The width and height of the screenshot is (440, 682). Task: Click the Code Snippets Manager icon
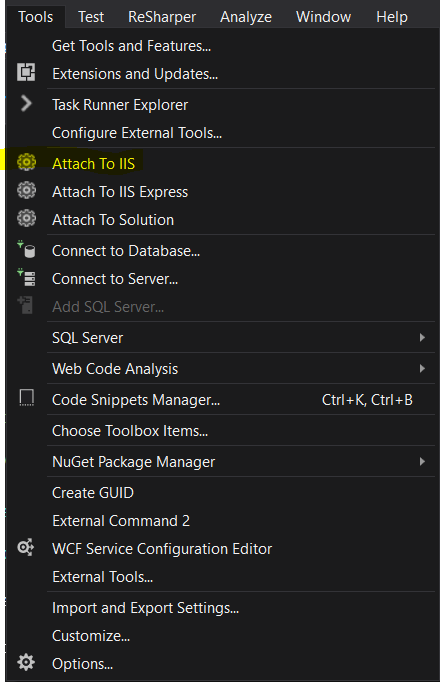(x=27, y=398)
